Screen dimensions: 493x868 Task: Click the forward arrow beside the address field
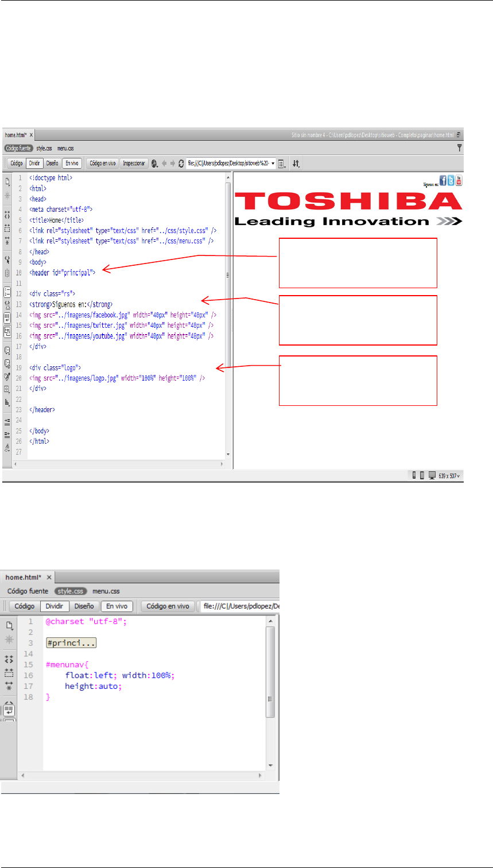173,164
